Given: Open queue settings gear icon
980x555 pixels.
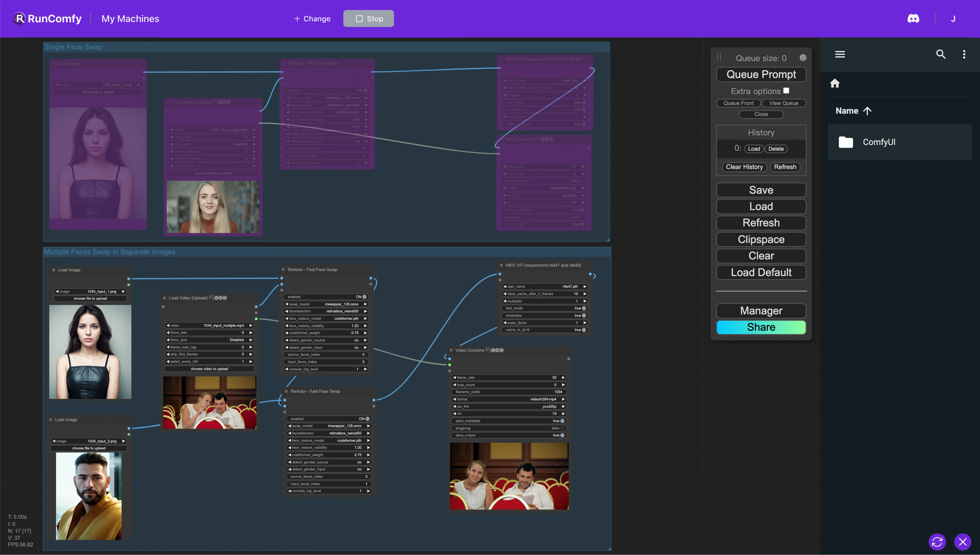Looking at the screenshot, I should click(803, 58).
